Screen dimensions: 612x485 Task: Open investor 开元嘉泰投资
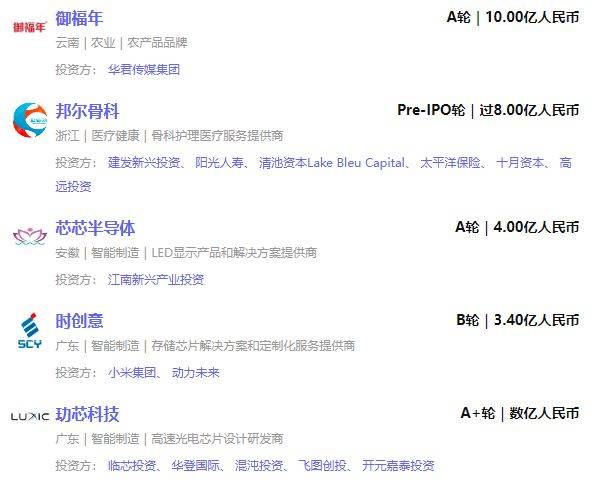point(398,465)
